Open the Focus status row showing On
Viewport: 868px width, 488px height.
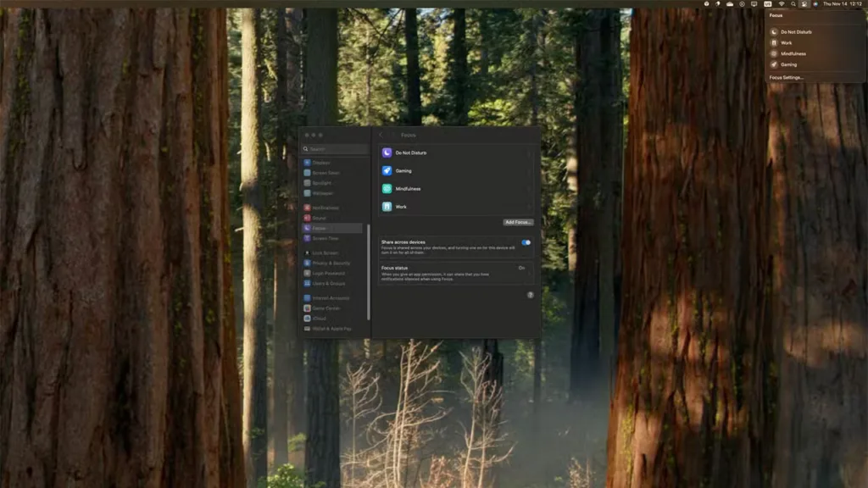pyautogui.click(x=456, y=273)
